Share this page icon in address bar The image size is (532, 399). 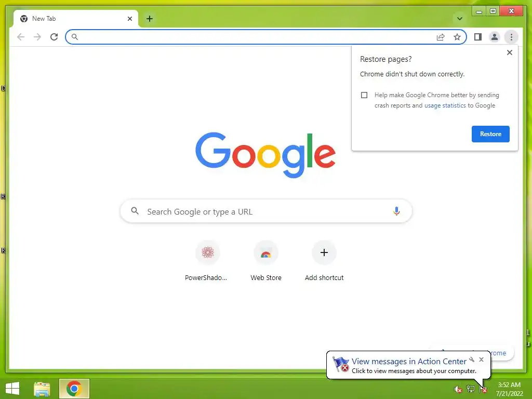point(441,37)
